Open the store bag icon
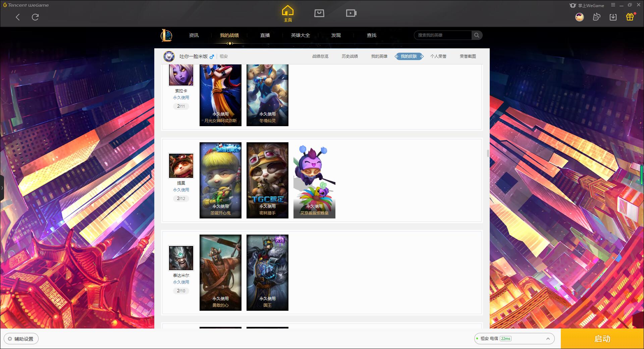The width and height of the screenshot is (644, 349). pos(319,13)
